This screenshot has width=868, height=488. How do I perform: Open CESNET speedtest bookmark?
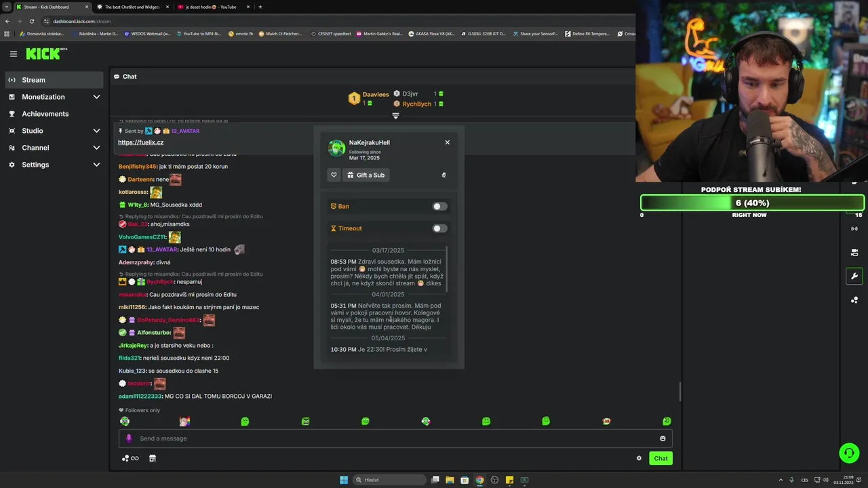(x=330, y=33)
